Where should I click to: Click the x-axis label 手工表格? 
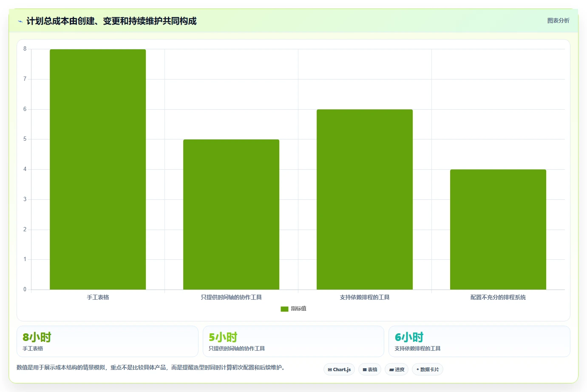(98, 297)
